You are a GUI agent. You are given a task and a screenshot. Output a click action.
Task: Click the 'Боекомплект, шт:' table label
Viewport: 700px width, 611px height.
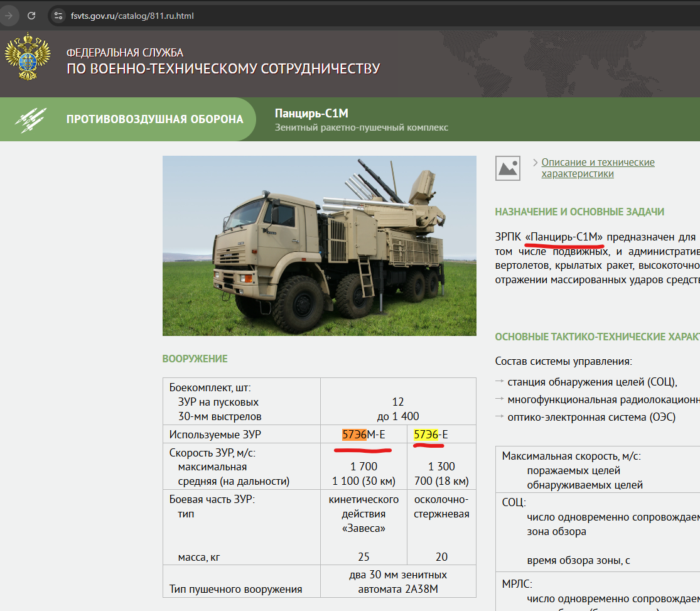pos(210,387)
